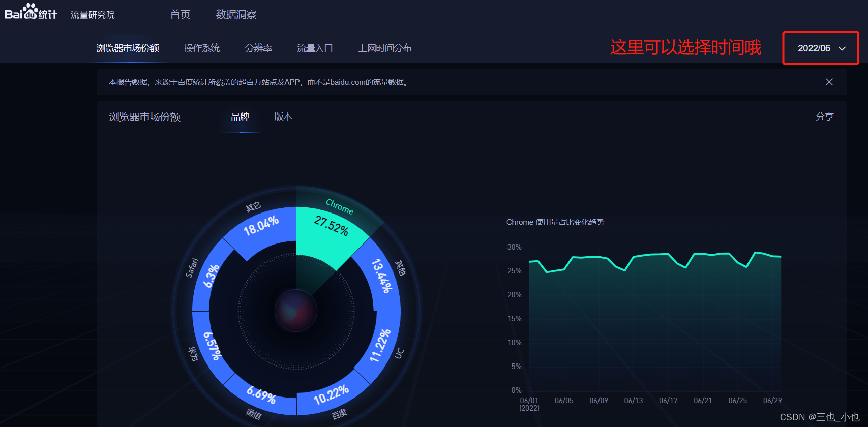
Task: Click the 浏览器市场份额 panel heading
Action: pyautogui.click(x=144, y=117)
